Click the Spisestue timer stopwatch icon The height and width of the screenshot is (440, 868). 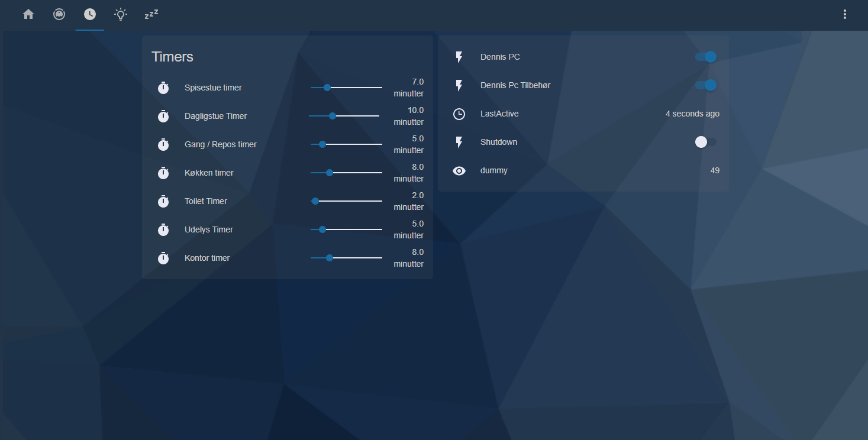[163, 88]
